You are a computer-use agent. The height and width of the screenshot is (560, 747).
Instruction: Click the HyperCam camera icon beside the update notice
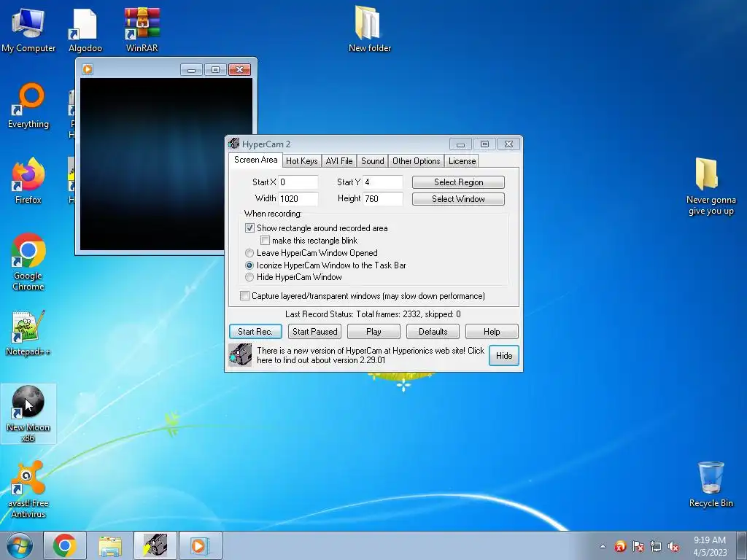(x=240, y=355)
